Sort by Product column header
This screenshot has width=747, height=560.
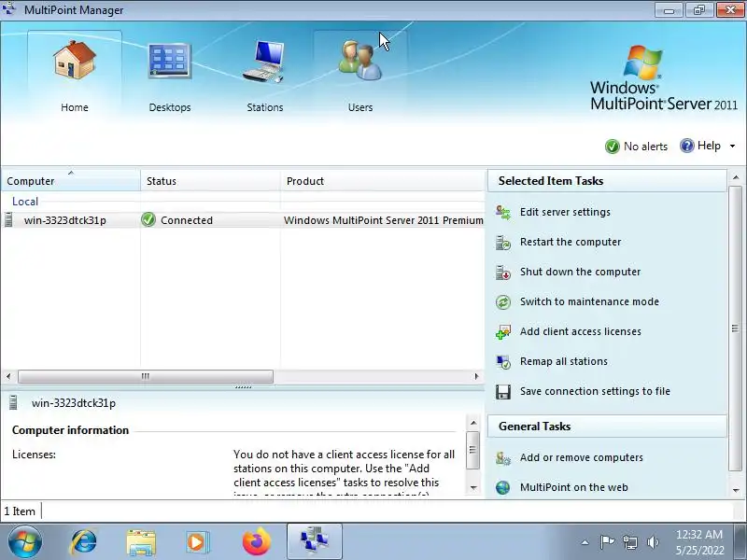pos(383,181)
